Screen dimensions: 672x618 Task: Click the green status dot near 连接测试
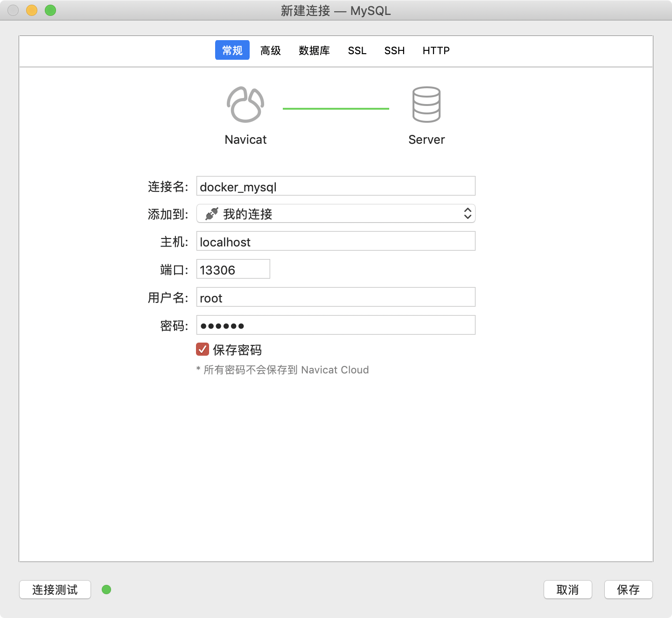(x=106, y=590)
